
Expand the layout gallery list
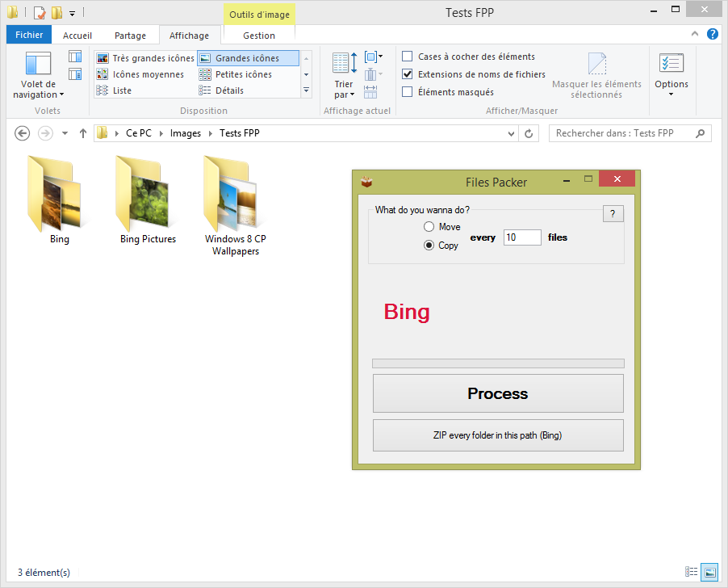tap(306, 90)
